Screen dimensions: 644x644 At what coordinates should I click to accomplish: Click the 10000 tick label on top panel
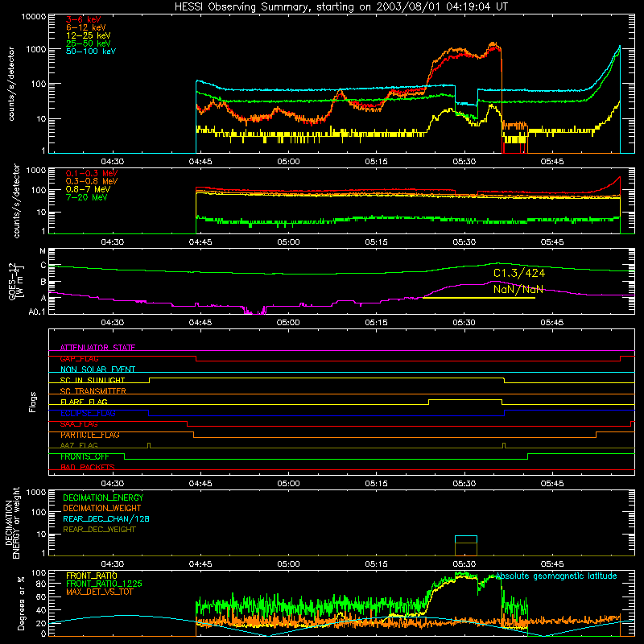(x=34, y=16)
